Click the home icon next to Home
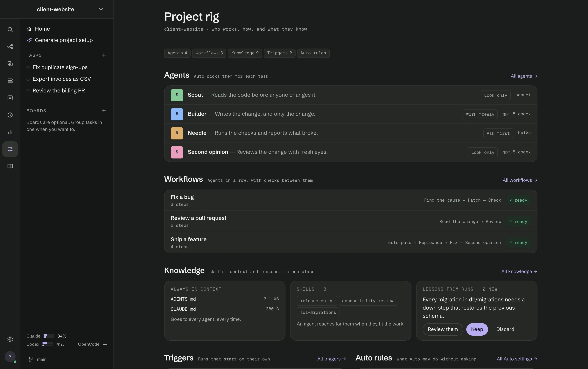The image size is (588, 369). 29,29
